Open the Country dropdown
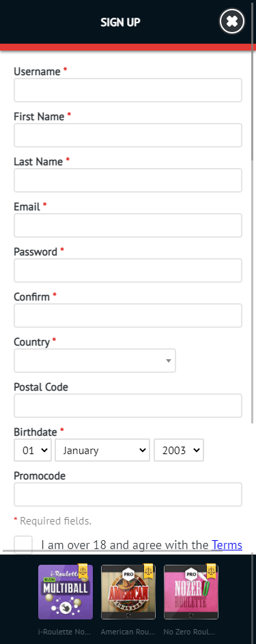The width and height of the screenshot is (256, 644). tap(95, 361)
